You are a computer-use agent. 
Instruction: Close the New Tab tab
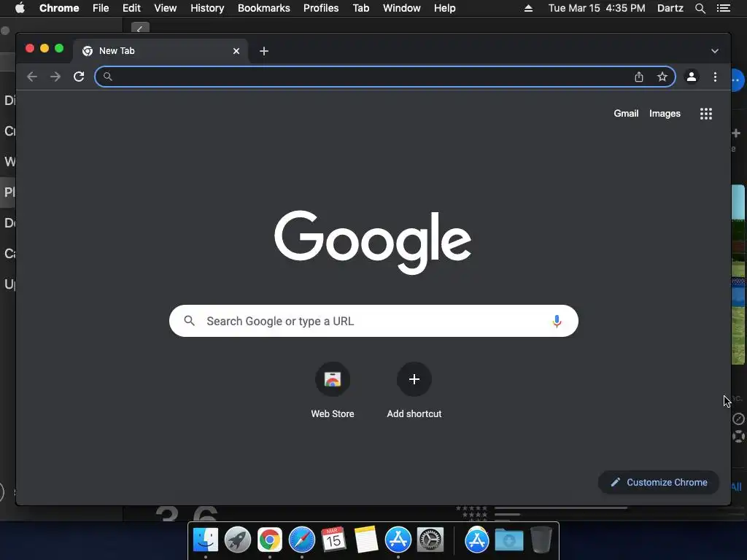(236, 51)
